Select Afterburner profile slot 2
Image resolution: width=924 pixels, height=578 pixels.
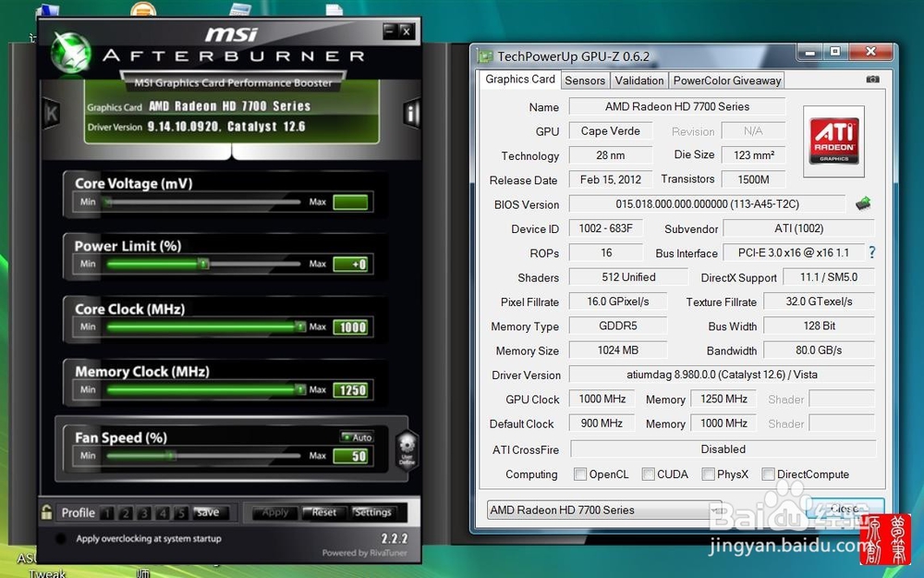[125, 513]
